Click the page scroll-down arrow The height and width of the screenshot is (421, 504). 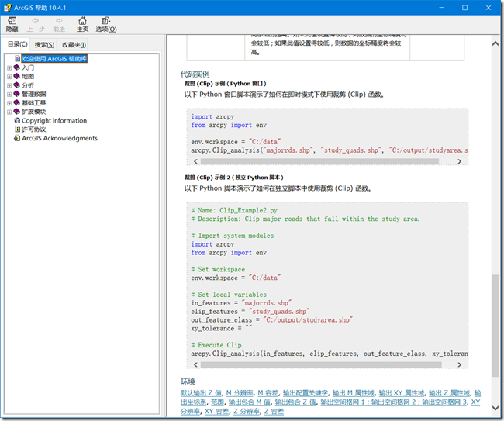pos(495,408)
